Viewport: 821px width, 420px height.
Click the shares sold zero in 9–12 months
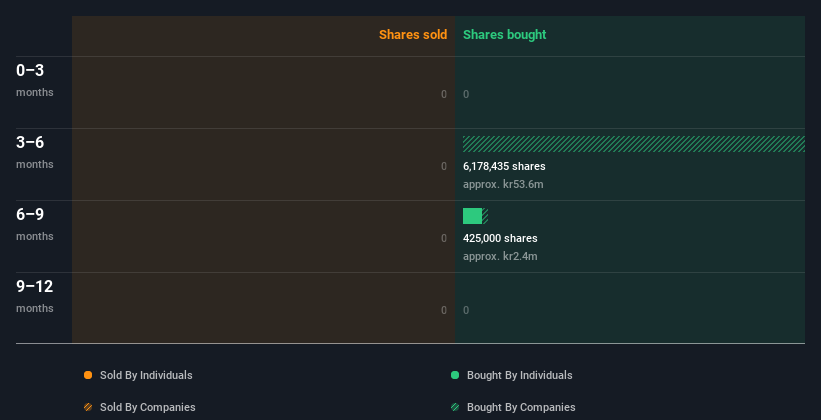(x=444, y=310)
